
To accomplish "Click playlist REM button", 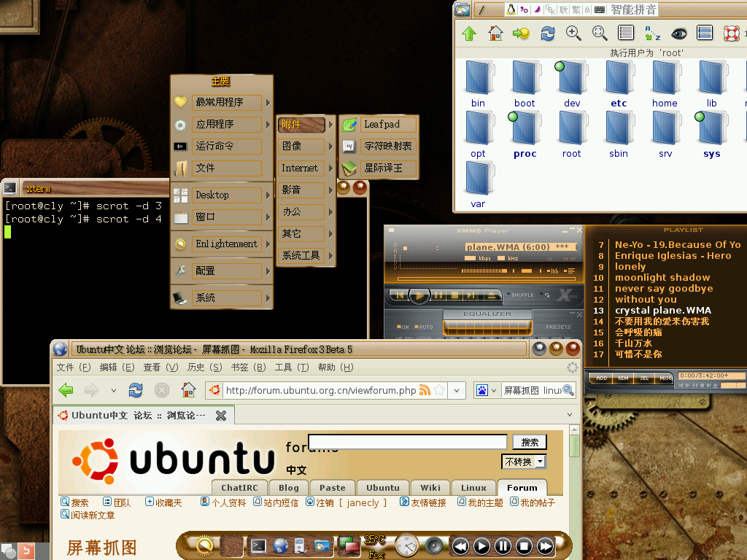I will (623, 378).
